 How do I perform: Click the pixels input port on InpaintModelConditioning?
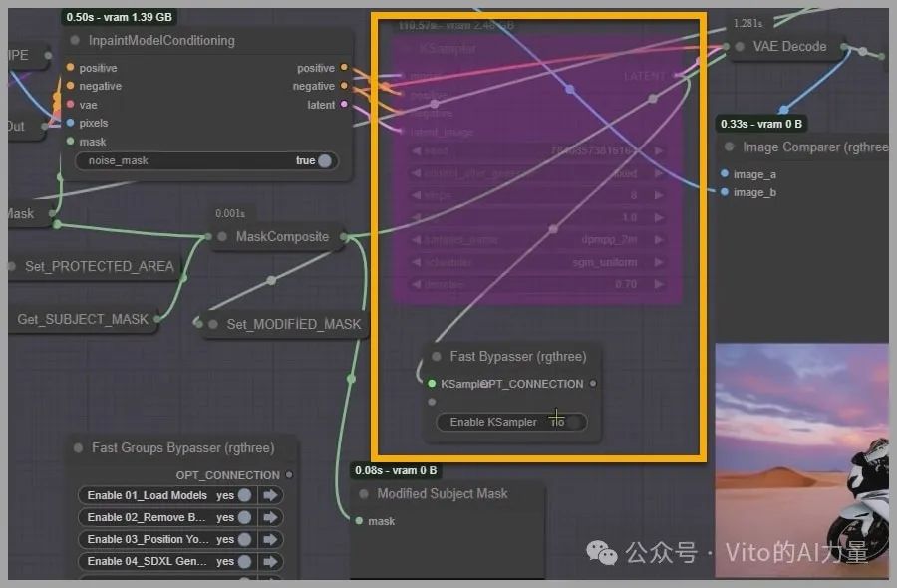pos(70,123)
